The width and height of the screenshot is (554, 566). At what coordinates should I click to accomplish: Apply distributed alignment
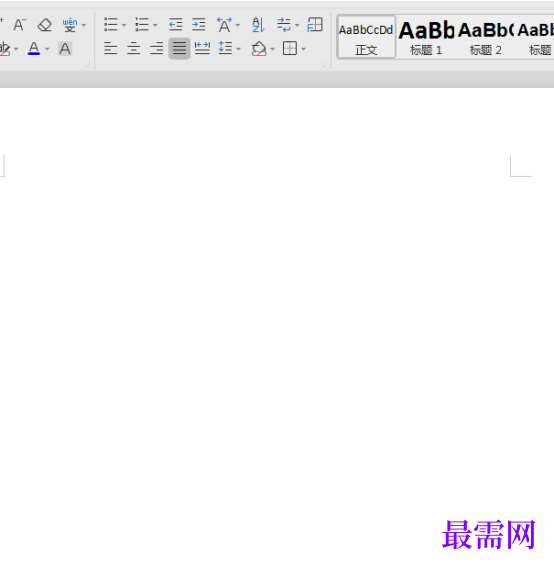click(x=202, y=48)
